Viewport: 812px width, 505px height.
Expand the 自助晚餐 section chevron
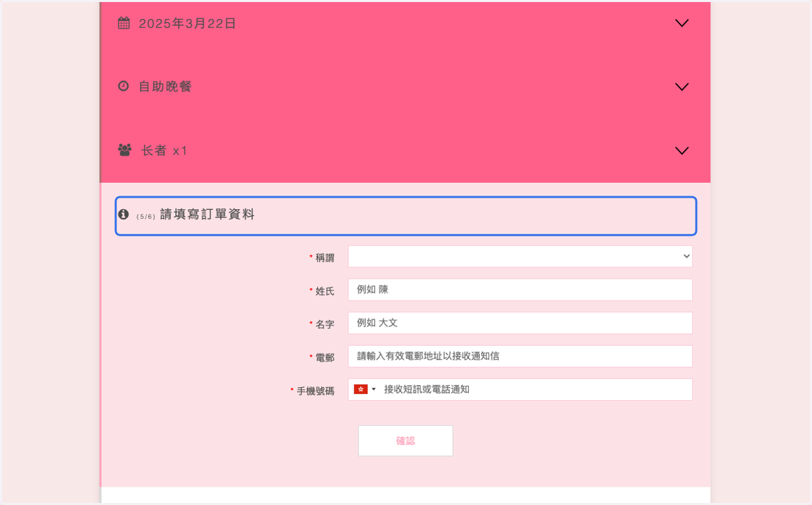click(x=682, y=87)
